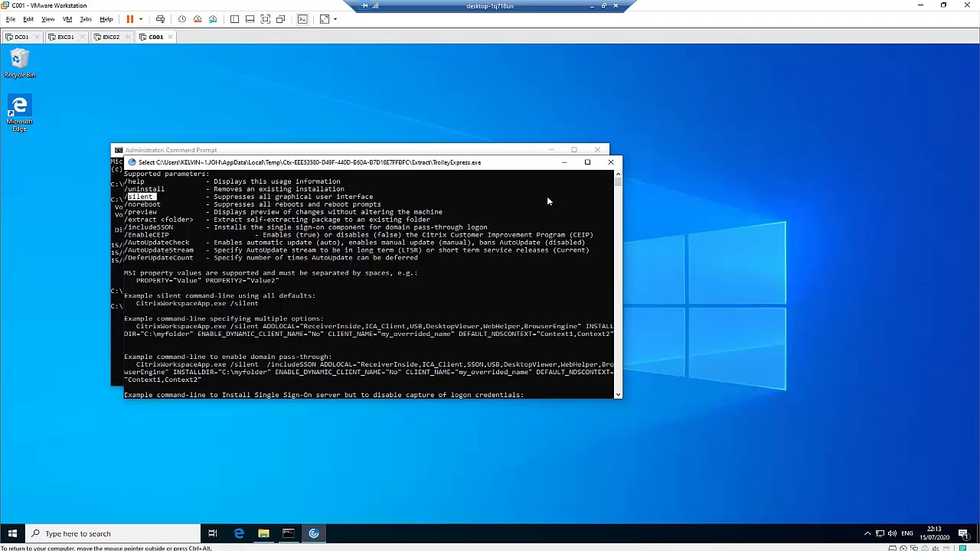This screenshot has height=551, width=980.
Task: Click the Citrix Workspace taskbar icon
Action: point(314,533)
